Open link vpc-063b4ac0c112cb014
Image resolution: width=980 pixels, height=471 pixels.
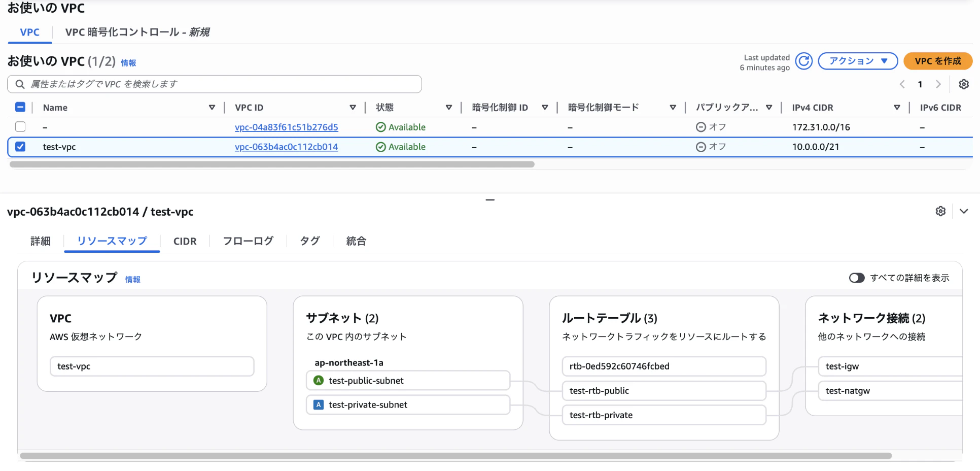tap(286, 147)
